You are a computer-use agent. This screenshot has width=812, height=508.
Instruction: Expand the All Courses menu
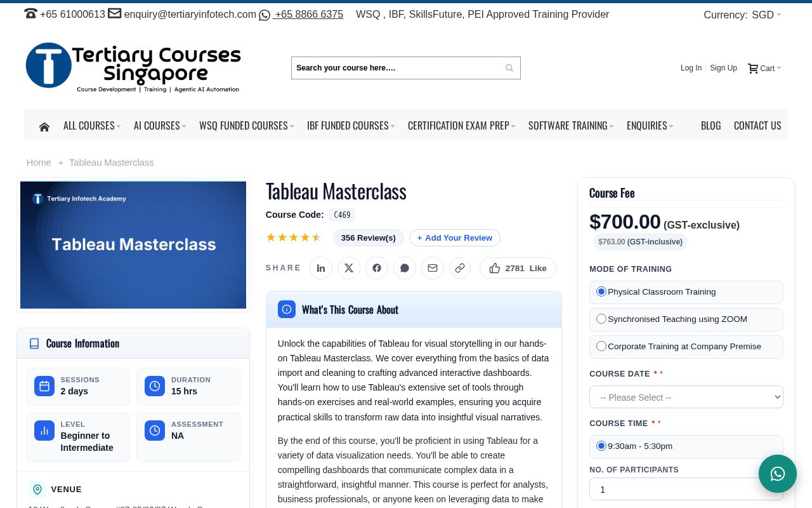92,126
